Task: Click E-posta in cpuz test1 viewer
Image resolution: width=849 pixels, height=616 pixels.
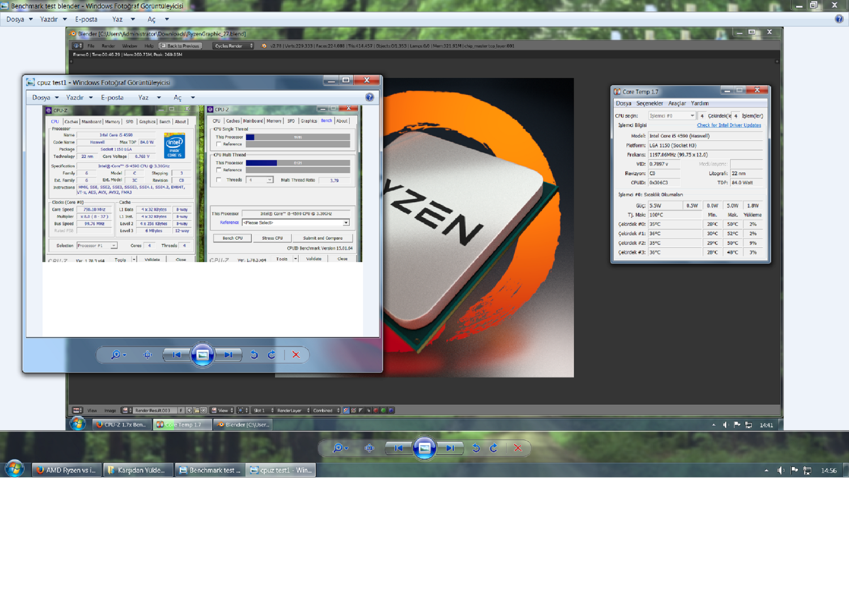Action: 112,98
